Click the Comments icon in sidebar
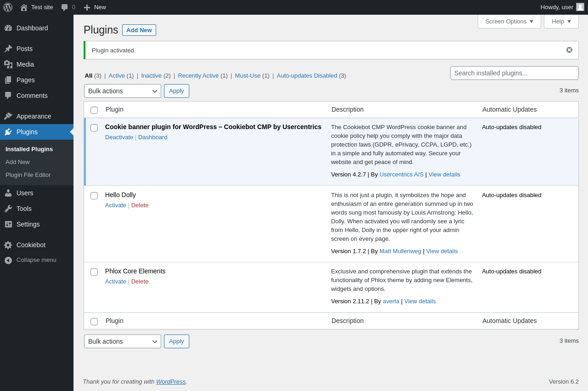Screen dimensions: 588x391 pos(8,96)
